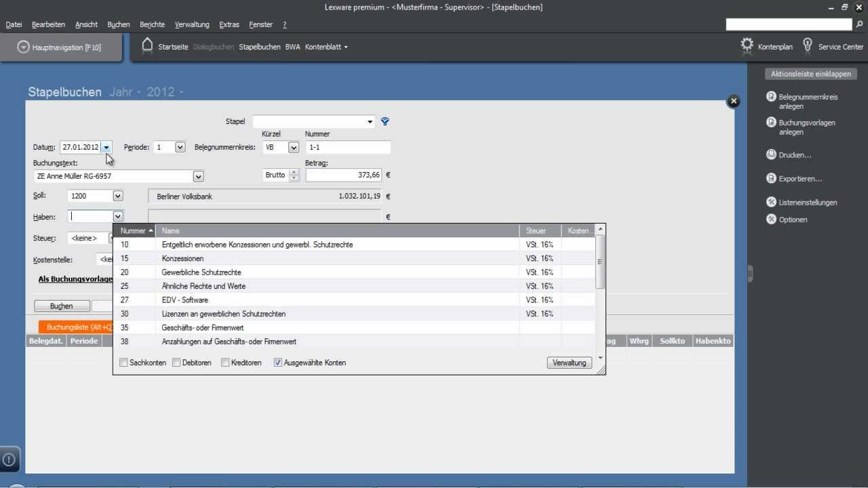
Task: Click the search field top right
Action: pyautogui.click(x=789, y=24)
